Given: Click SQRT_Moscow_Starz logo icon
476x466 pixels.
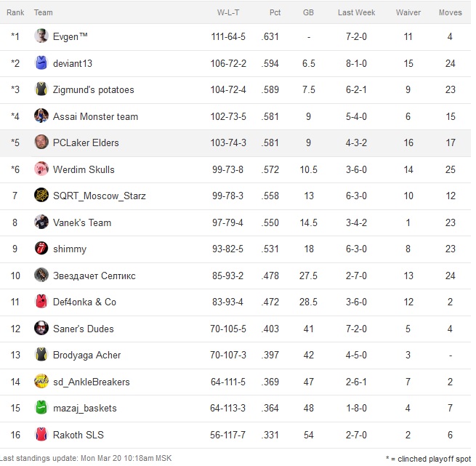Looking at the screenshot, I should tap(41, 196).
